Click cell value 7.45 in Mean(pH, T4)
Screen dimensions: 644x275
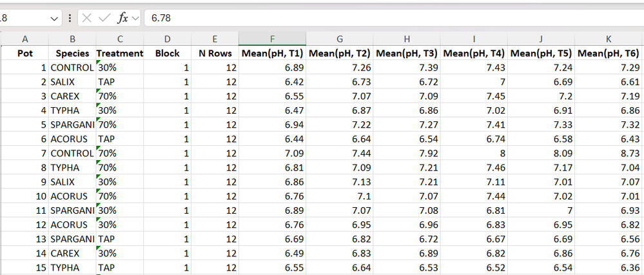coord(474,96)
